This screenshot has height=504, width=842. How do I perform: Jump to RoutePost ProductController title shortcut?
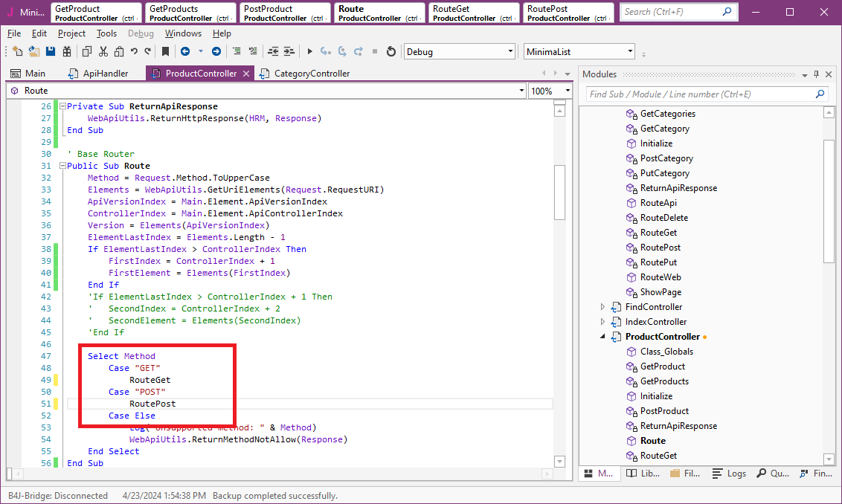[x=568, y=13]
